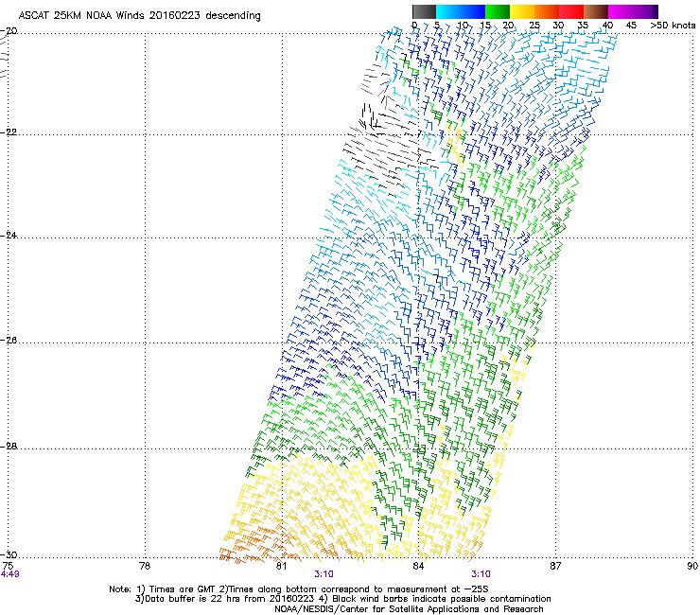Click the '78' longitude axis label
The height and width of the screenshot is (615, 700).
[x=145, y=566]
